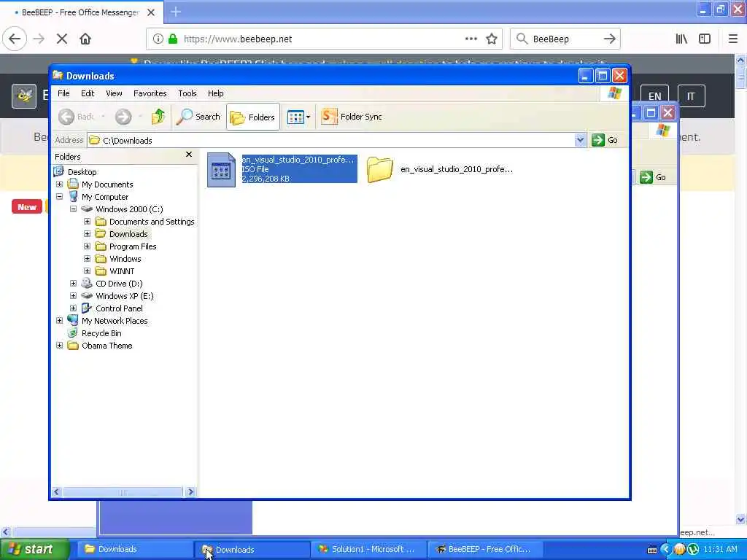Select the WINNT folder in tree

click(x=122, y=271)
